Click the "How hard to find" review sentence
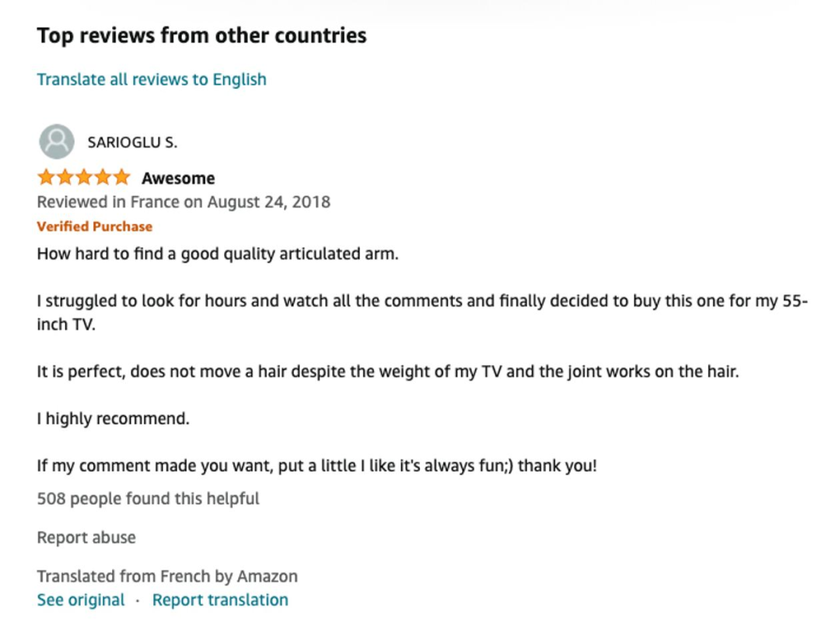The width and height of the screenshot is (840, 635). [x=218, y=254]
